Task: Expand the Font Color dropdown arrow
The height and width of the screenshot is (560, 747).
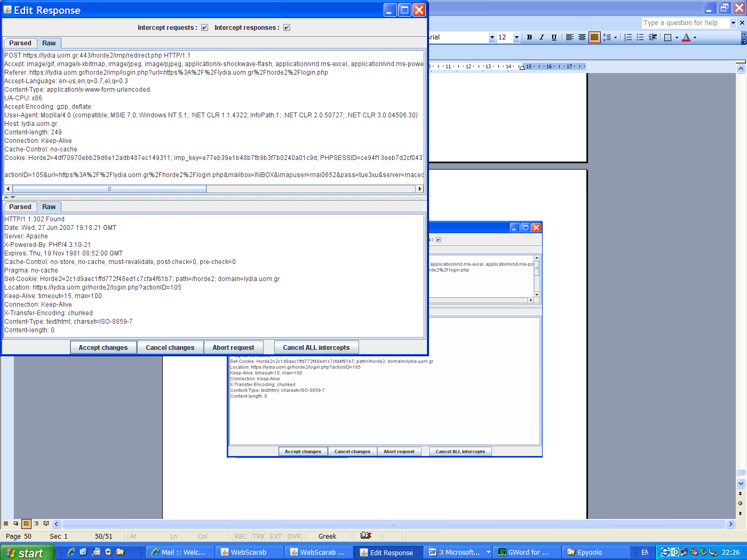Action: click(x=695, y=37)
